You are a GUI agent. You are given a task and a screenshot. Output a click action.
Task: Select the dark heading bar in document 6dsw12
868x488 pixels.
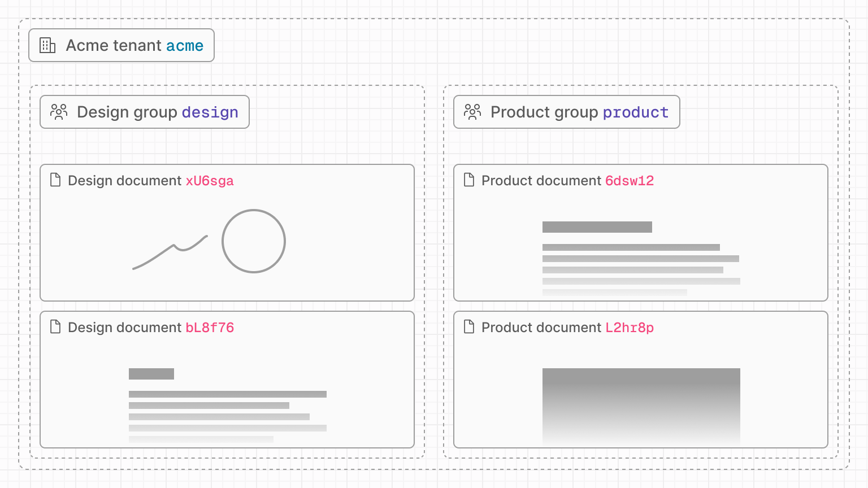pos(597,226)
